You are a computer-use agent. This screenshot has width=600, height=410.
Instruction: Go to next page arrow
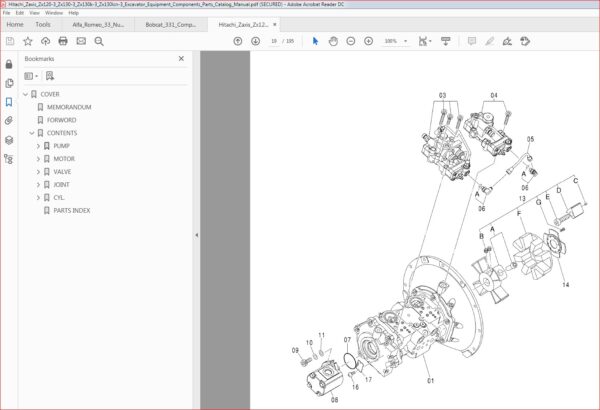point(256,41)
